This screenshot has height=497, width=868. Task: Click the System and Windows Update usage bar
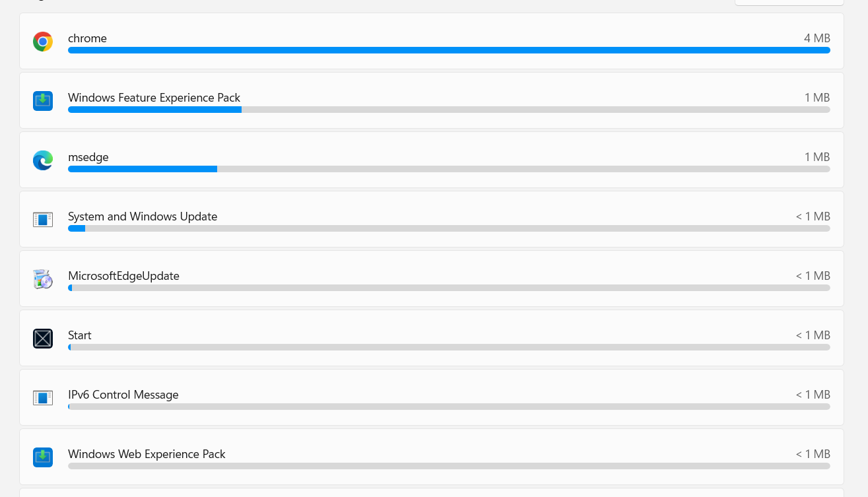tap(449, 228)
